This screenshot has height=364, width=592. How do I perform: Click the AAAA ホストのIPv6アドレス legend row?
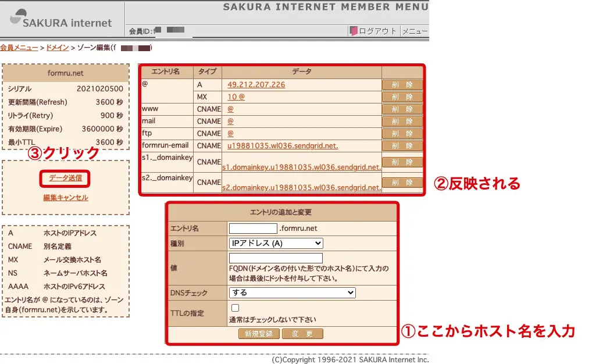click(x=56, y=287)
